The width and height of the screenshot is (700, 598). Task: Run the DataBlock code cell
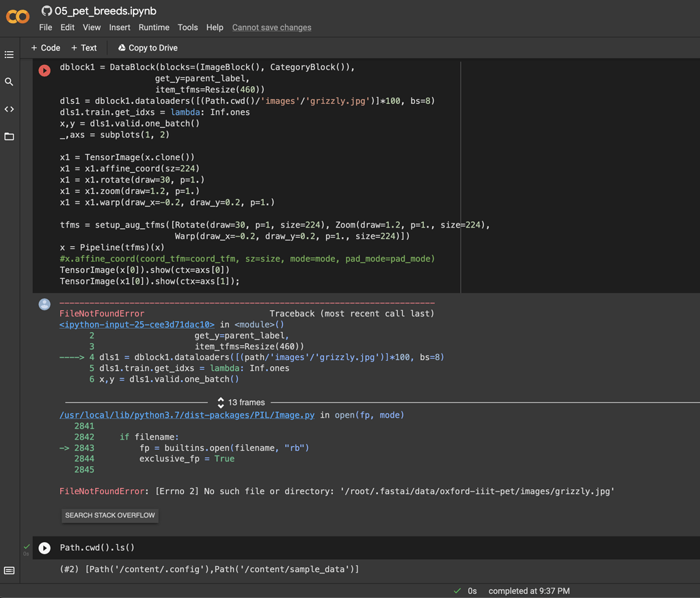click(x=44, y=70)
